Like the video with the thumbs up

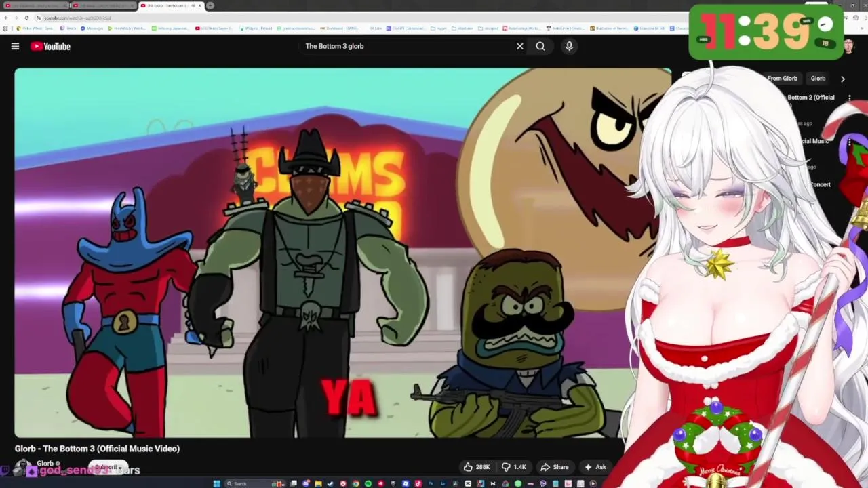(477, 467)
